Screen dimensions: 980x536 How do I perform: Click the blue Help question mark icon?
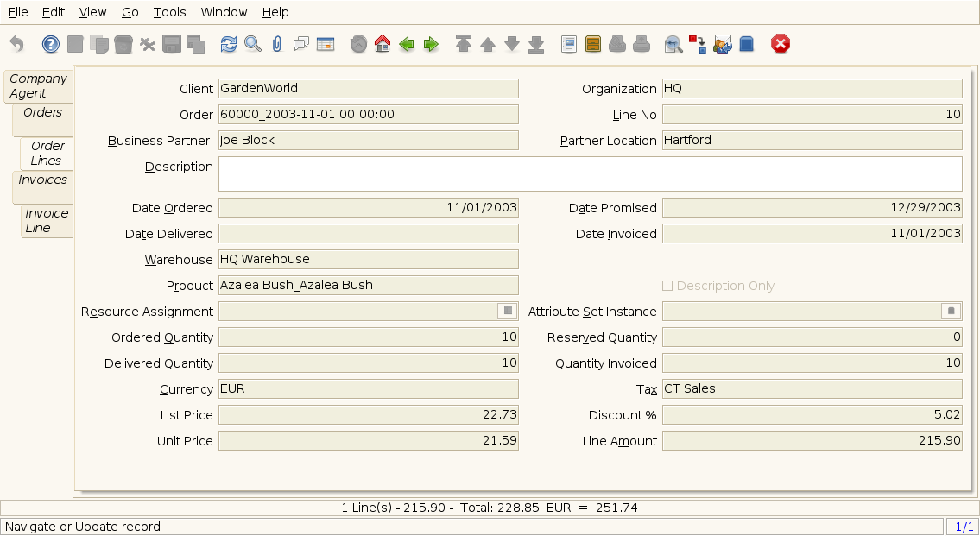[x=51, y=44]
